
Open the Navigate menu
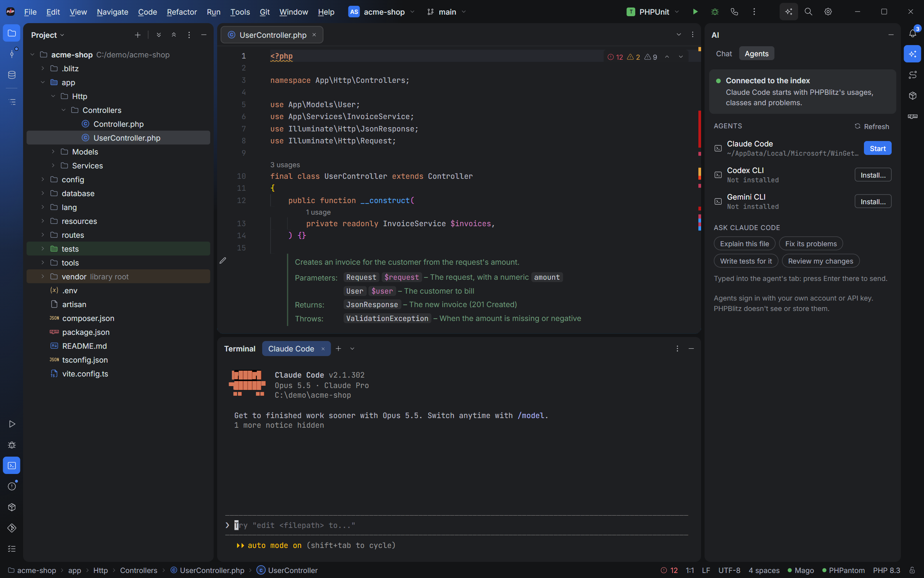[x=112, y=12]
